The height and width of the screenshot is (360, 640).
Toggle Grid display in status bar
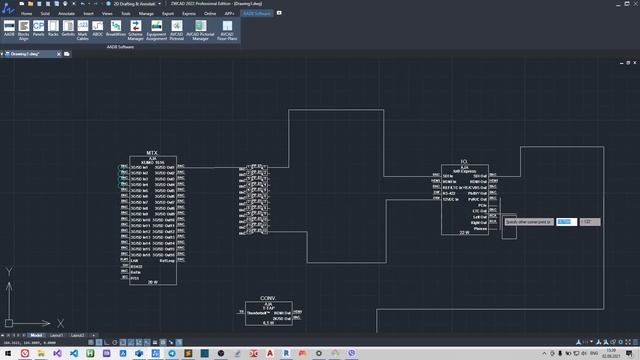point(99,342)
